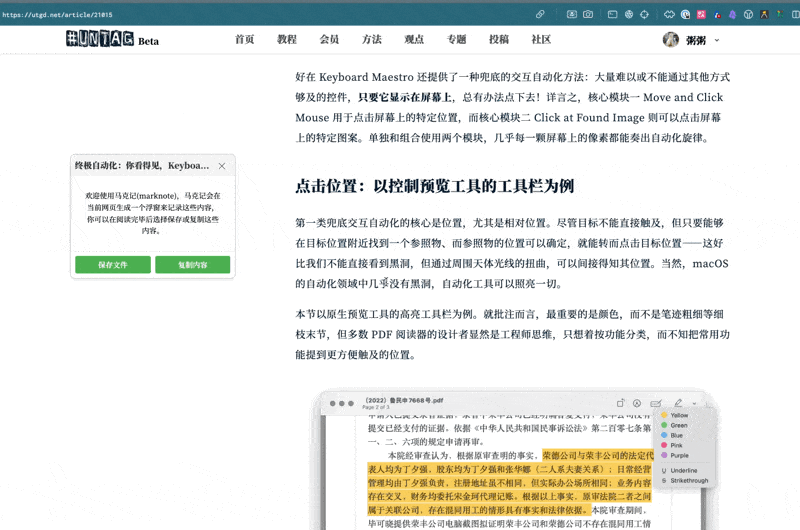The image size is (800, 530).
Task: Click the contact card icon in browser toolbar
Action: click(572, 14)
